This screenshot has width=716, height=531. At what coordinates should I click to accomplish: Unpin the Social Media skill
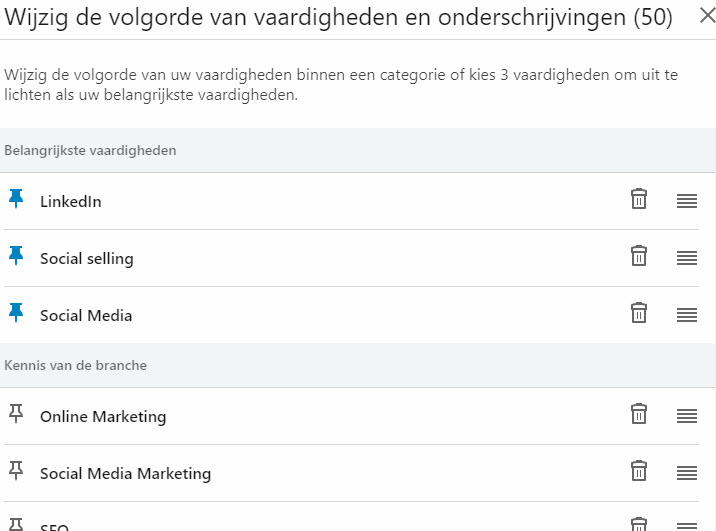click(15, 313)
